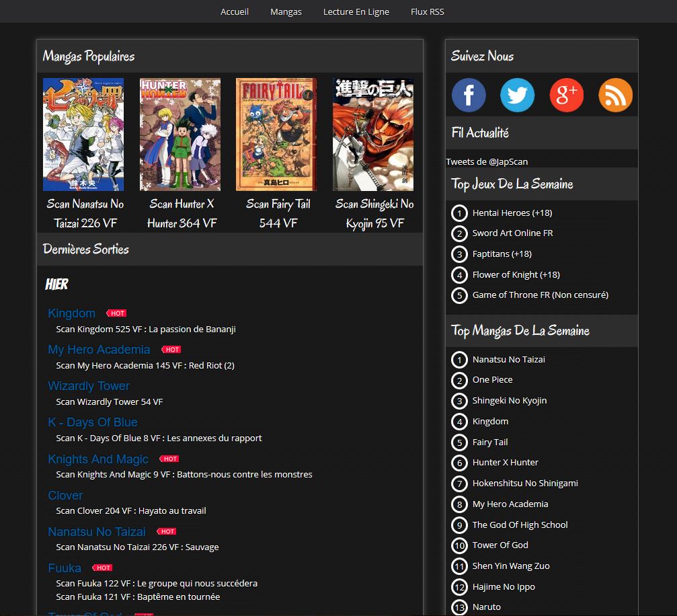Image resolution: width=677 pixels, height=616 pixels.
Task: Open Faptitans (+18) in top games
Action: pyautogui.click(x=502, y=254)
